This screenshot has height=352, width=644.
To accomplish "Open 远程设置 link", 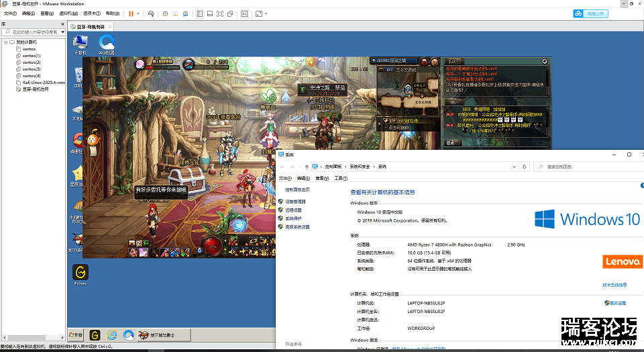I will [x=293, y=210].
